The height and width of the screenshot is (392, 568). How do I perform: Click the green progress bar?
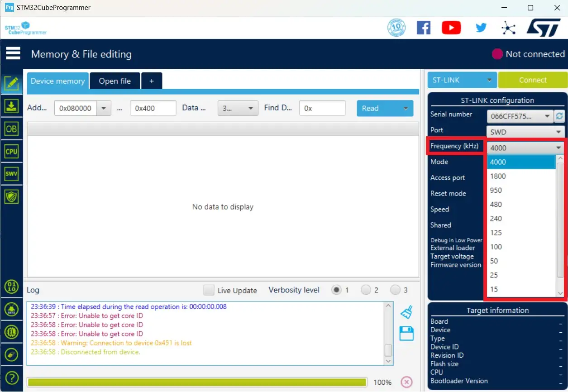pyautogui.click(x=197, y=382)
